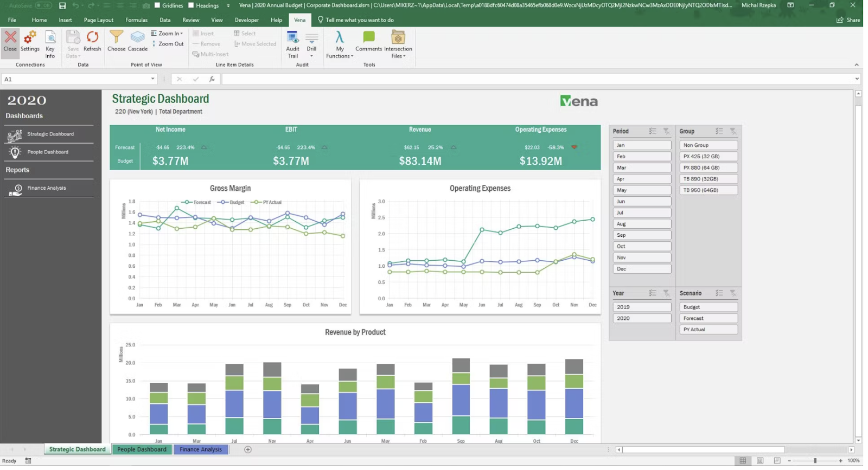Screen dimensions: 868x470
Task: Open the Audit Trail
Action: (x=293, y=44)
